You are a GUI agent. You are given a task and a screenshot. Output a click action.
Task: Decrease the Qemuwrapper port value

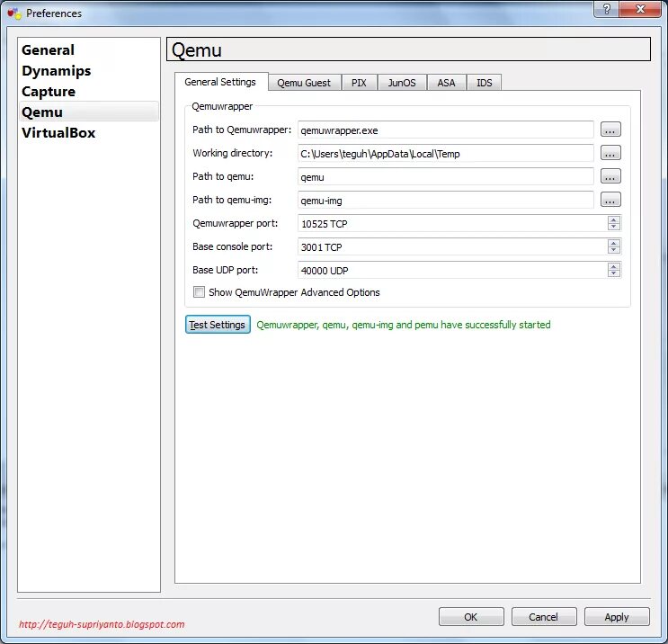coord(613,227)
